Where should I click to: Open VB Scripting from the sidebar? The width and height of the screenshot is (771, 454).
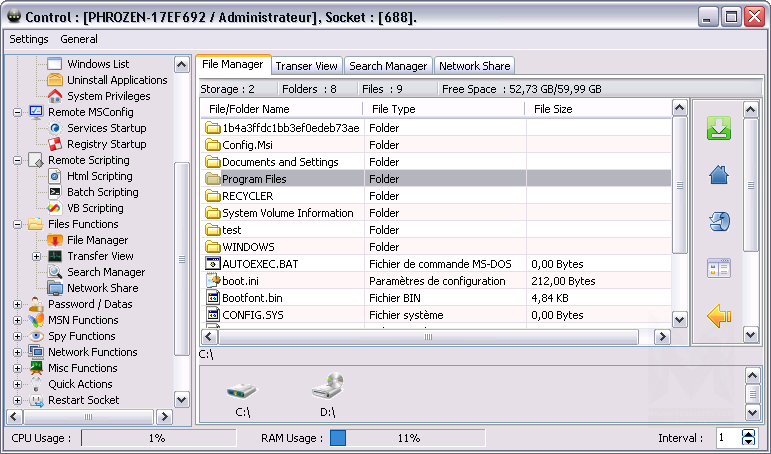pos(95,208)
